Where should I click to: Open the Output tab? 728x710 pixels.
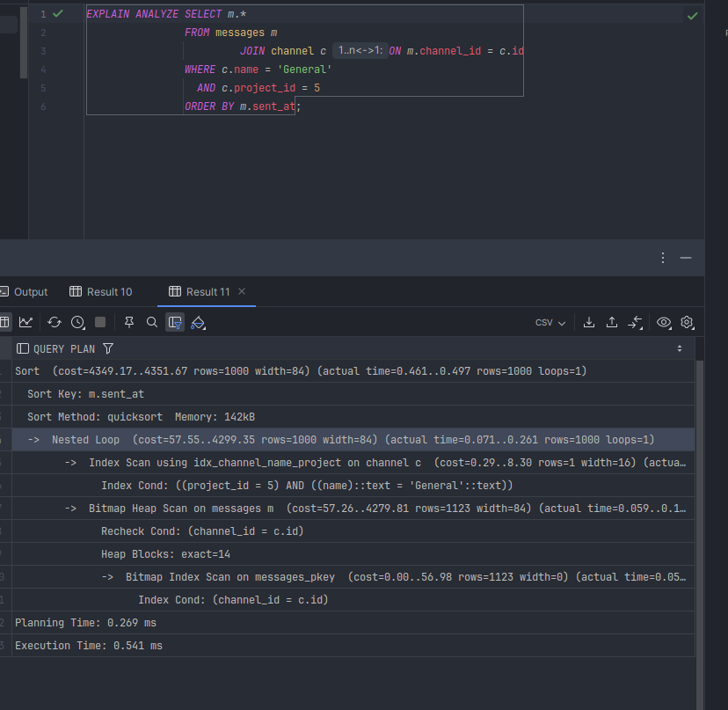tap(25, 292)
